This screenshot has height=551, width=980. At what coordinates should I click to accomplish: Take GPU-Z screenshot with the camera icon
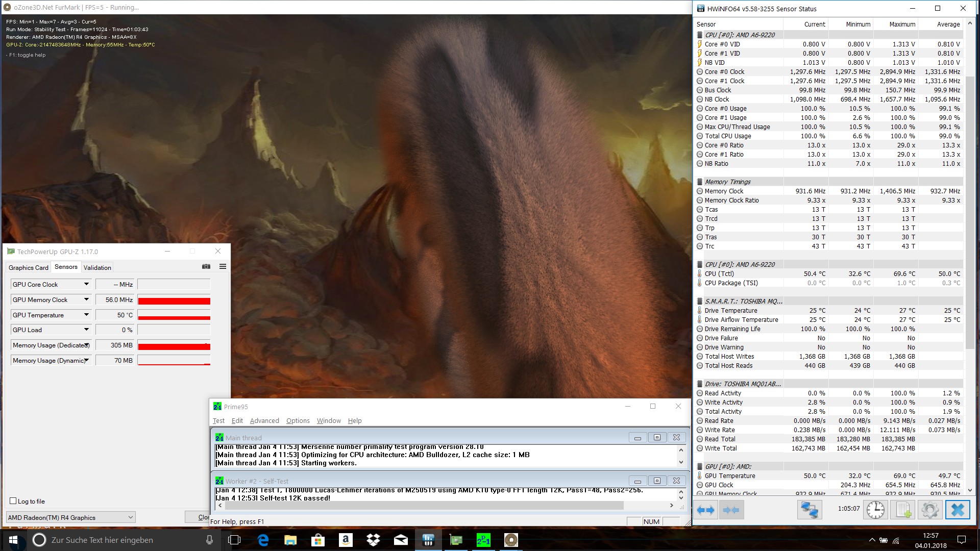tap(206, 266)
